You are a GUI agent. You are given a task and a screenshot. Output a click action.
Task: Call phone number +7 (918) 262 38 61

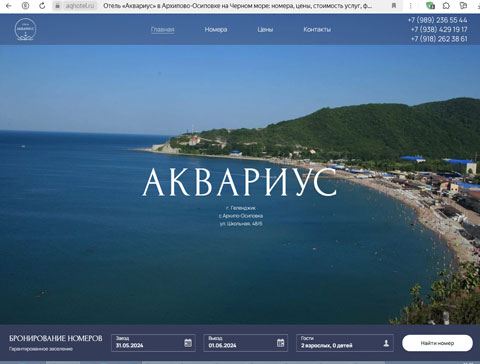point(439,39)
